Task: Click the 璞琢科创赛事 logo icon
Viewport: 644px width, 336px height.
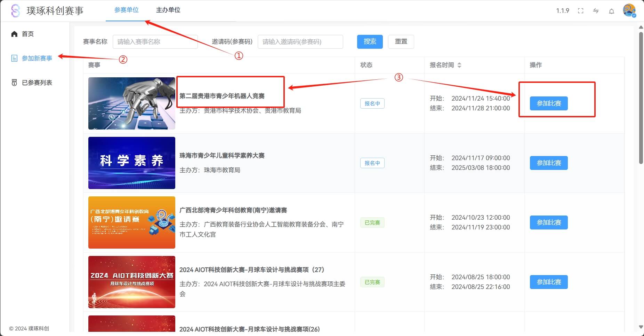Action: [16, 11]
